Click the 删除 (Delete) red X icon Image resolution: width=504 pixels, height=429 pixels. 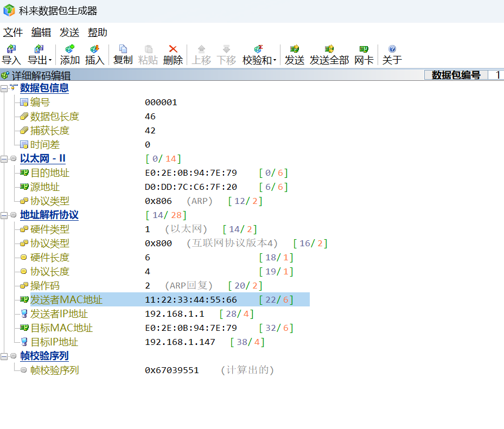point(173,50)
